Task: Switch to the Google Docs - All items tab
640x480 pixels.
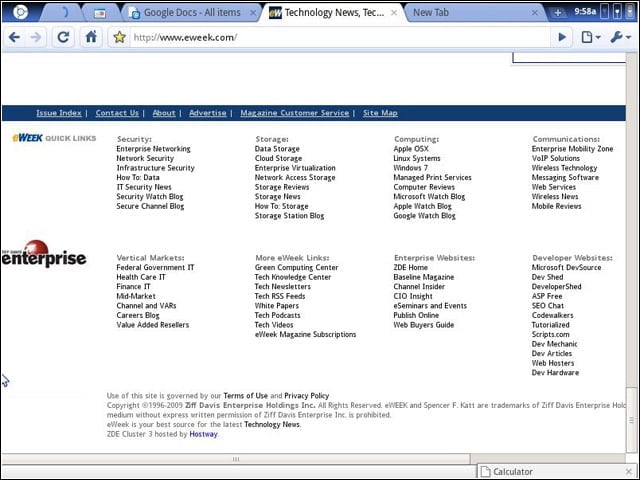Action: click(192, 13)
